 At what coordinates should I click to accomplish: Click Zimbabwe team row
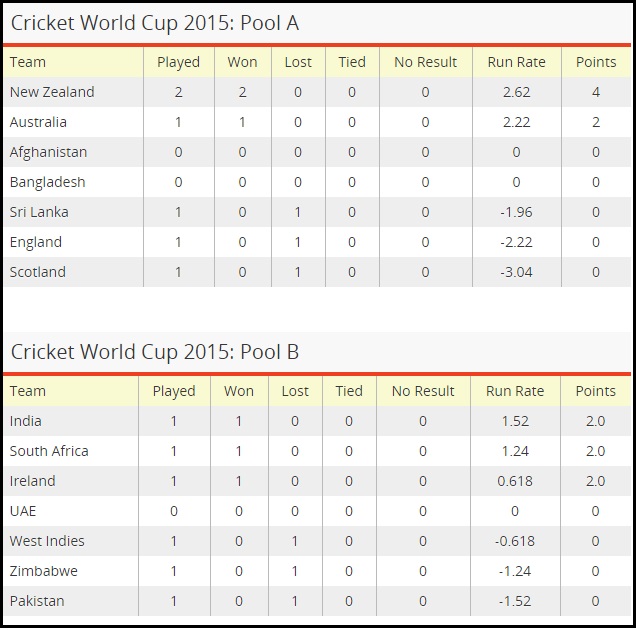point(317,571)
